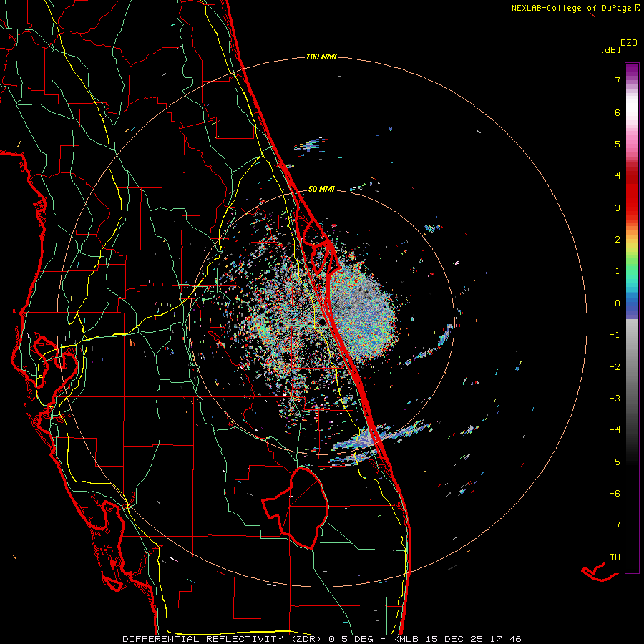This screenshot has width=644, height=644.
Task: Click the -2 dB tick label
Action: (615, 367)
